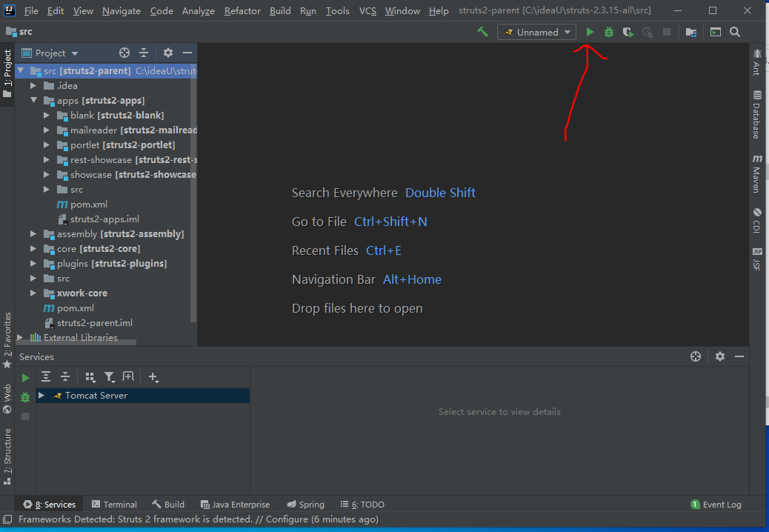
Task: Run service with green play in Services
Action: coord(25,378)
